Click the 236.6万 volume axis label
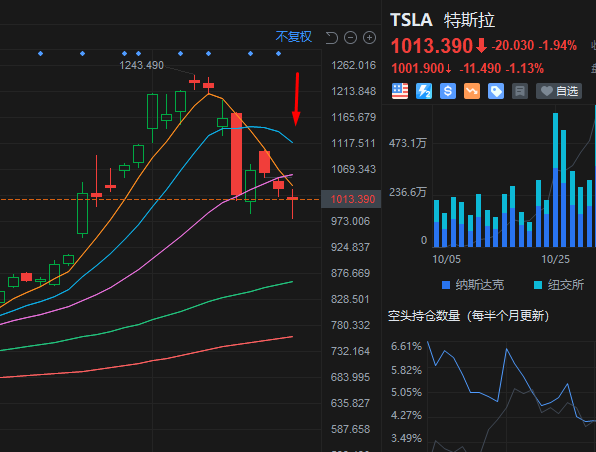 point(408,192)
